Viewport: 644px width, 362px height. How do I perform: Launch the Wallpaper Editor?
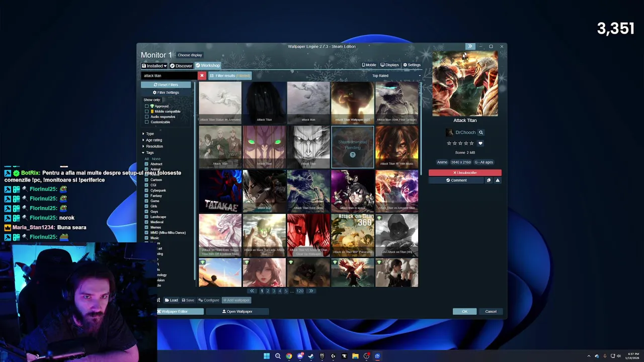pos(180,311)
